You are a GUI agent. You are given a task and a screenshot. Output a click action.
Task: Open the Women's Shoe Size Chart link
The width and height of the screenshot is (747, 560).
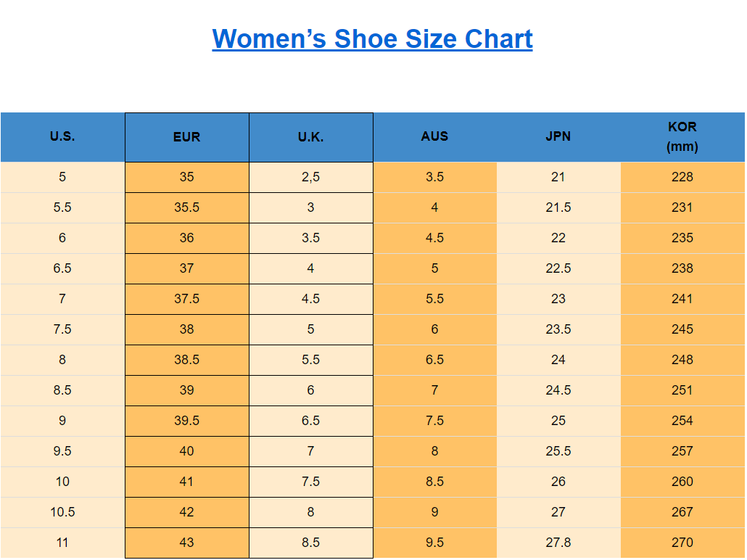372,38
